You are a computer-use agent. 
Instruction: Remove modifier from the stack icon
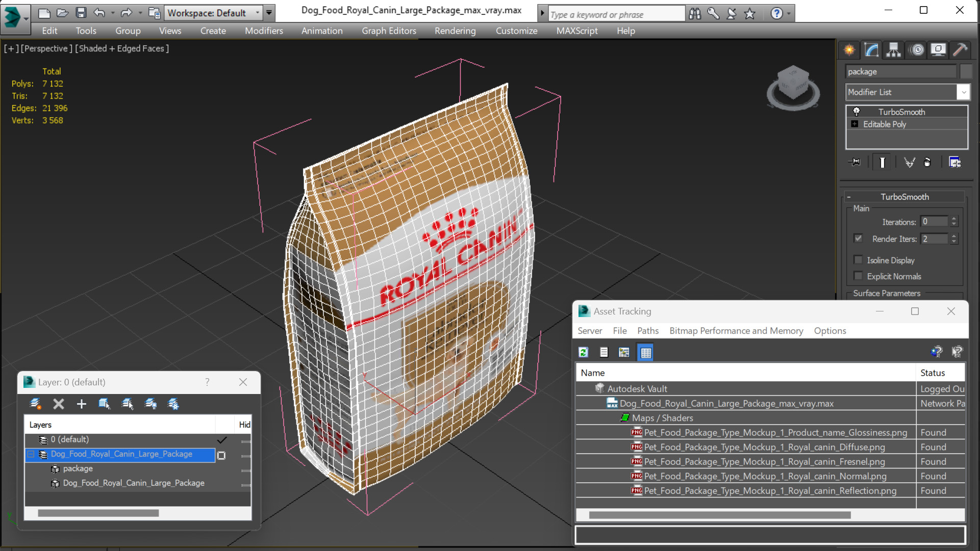click(927, 162)
